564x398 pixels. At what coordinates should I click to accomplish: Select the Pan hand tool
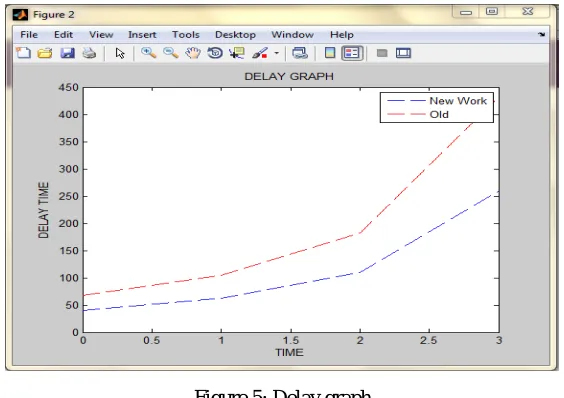(x=193, y=53)
